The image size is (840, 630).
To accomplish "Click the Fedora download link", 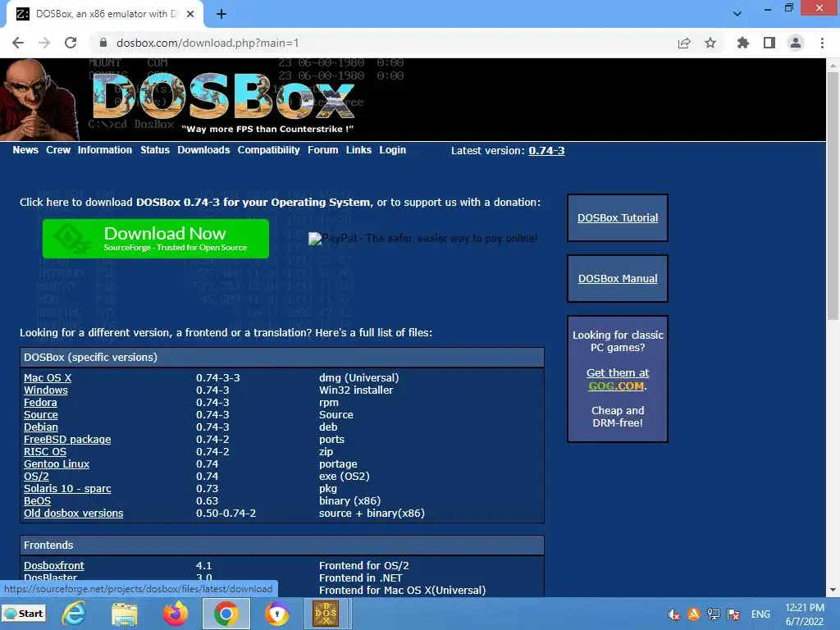I will click(x=40, y=402).
